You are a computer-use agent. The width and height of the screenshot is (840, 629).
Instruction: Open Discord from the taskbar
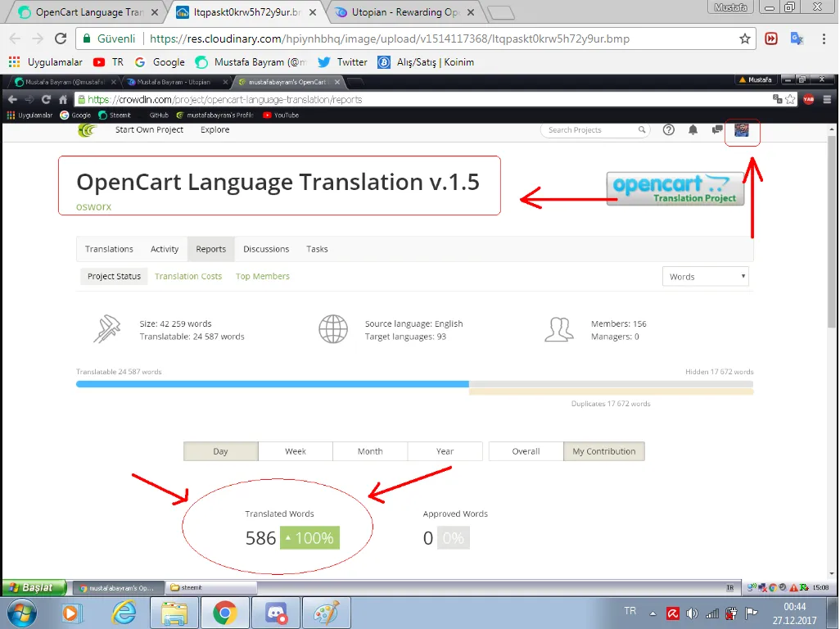click(x=275, y=613)
